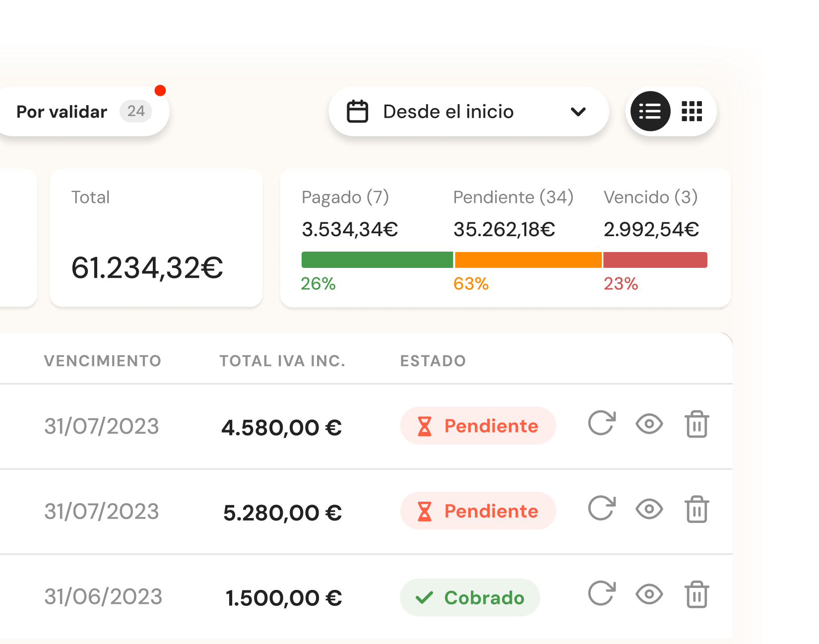The width and height of the screenshot is (819, 644).
Task: Click the 4.580,00 € amount cell
Action: click(x=281, y=428)
